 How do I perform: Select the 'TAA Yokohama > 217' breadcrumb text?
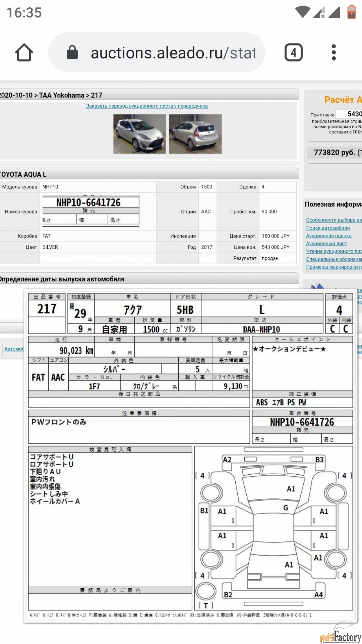[x=71, y=95]
